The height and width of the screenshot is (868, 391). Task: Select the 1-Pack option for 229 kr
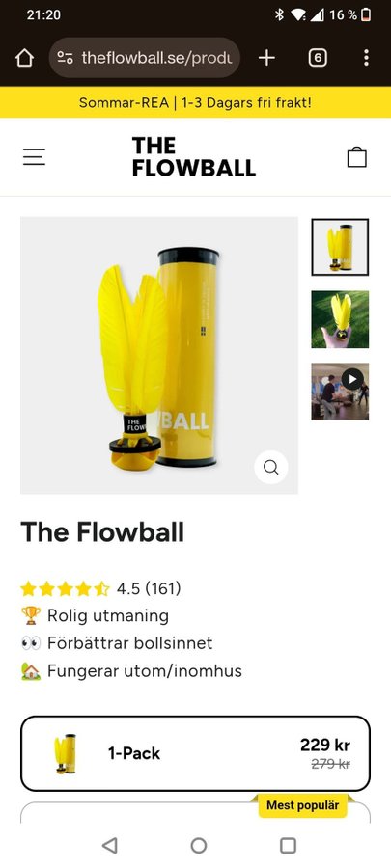tap(195, 753)
